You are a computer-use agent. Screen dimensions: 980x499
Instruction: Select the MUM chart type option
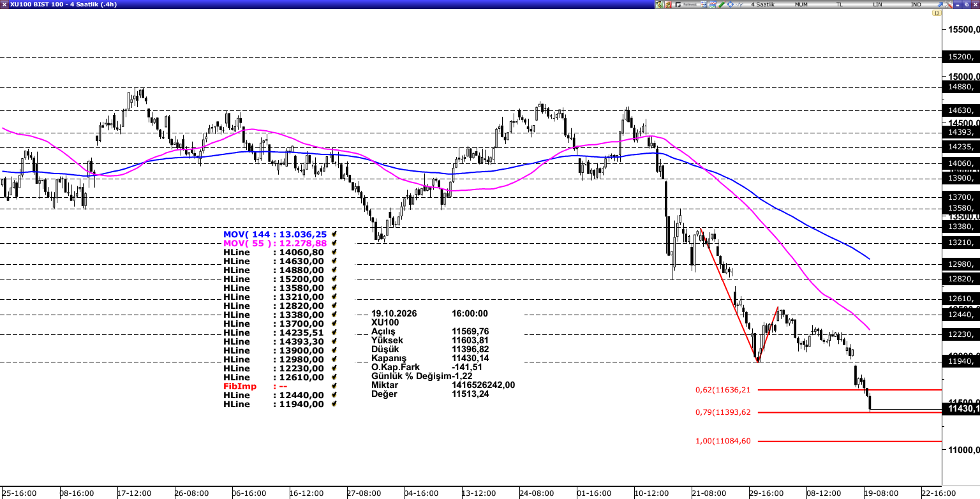pyautogui.click(x=801, y=4)
